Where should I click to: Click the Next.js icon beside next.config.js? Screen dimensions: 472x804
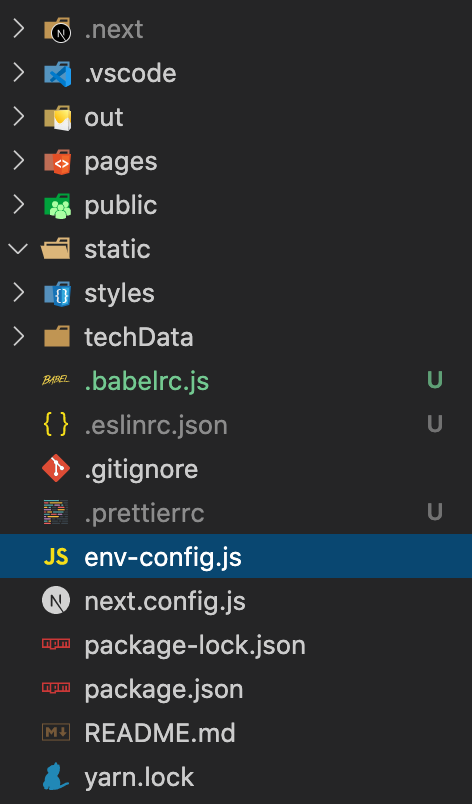pos(56,600)
